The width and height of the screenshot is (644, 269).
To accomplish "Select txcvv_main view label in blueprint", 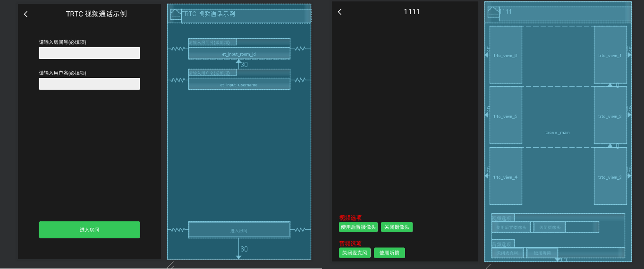I will [558, 133].
